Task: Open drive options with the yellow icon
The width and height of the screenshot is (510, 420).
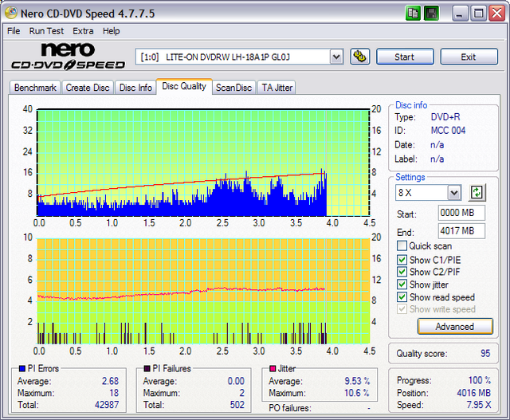Action: click(x=359, y=57)
